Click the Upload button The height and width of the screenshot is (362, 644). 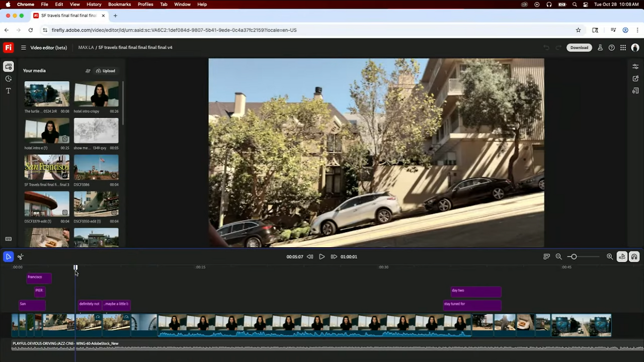106,71
